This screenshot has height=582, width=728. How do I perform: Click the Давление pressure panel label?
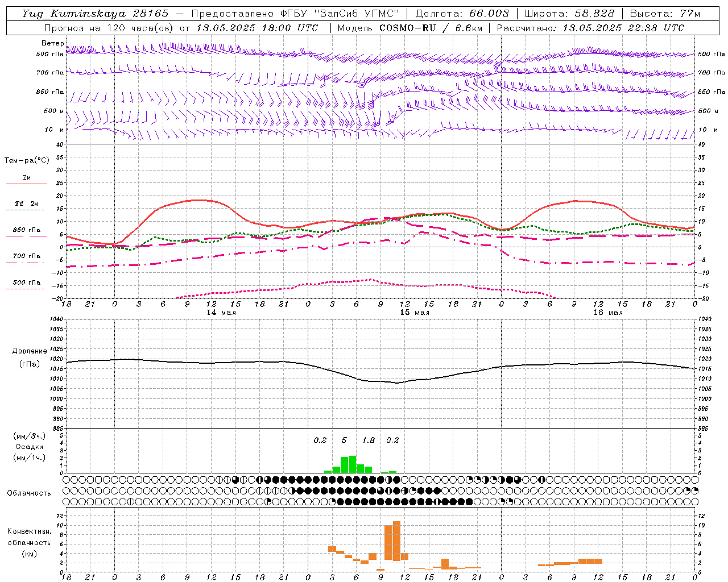(x=30, y=351)
